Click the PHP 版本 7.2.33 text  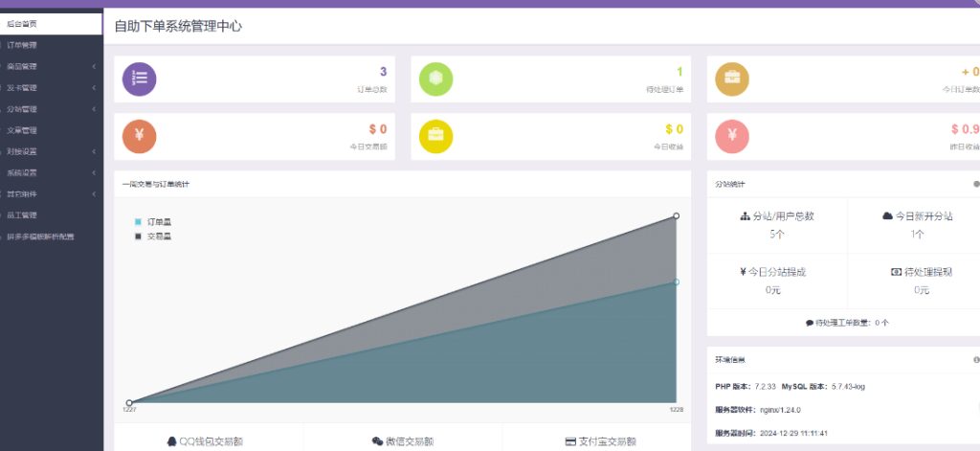[746, 387]
